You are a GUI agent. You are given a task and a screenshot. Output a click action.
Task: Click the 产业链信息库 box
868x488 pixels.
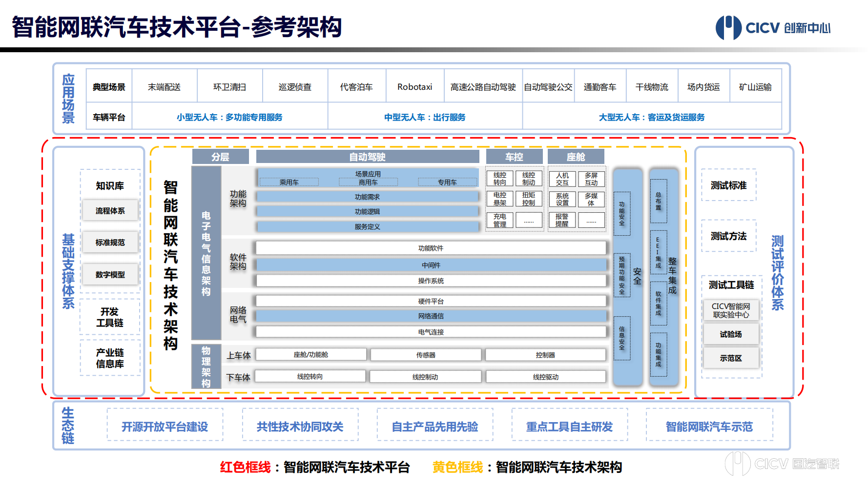tap(110, 358)
